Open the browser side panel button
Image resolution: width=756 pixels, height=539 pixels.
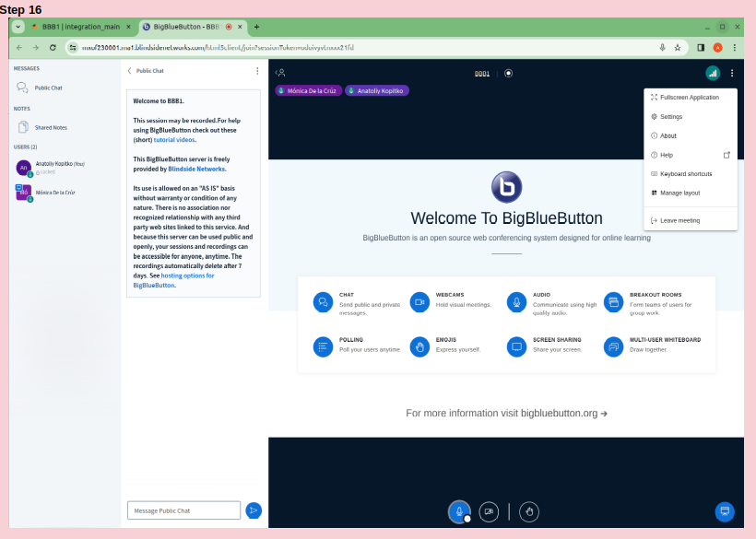click(x=701, y=47)
